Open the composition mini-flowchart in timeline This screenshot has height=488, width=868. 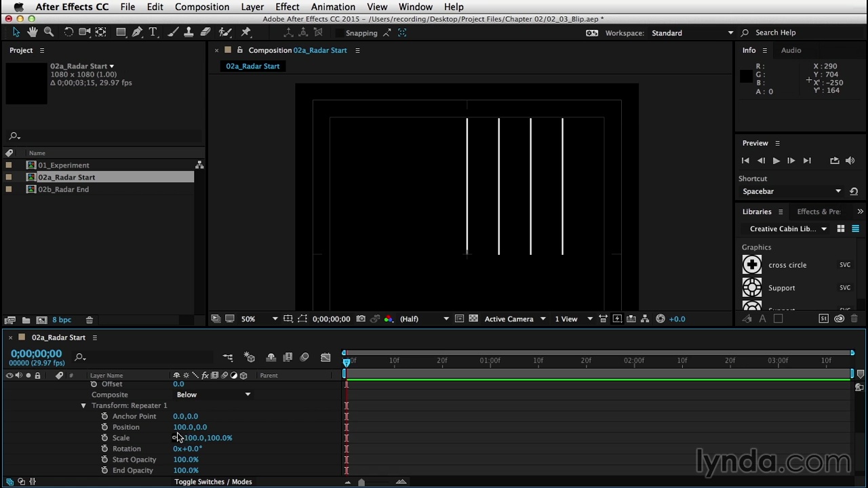(228, 357)
